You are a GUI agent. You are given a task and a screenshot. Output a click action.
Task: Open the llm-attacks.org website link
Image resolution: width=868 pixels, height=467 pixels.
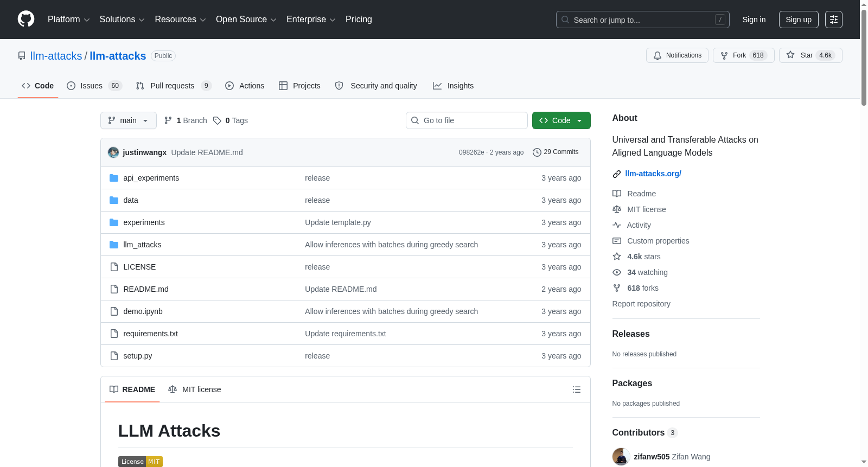(653, 174)
